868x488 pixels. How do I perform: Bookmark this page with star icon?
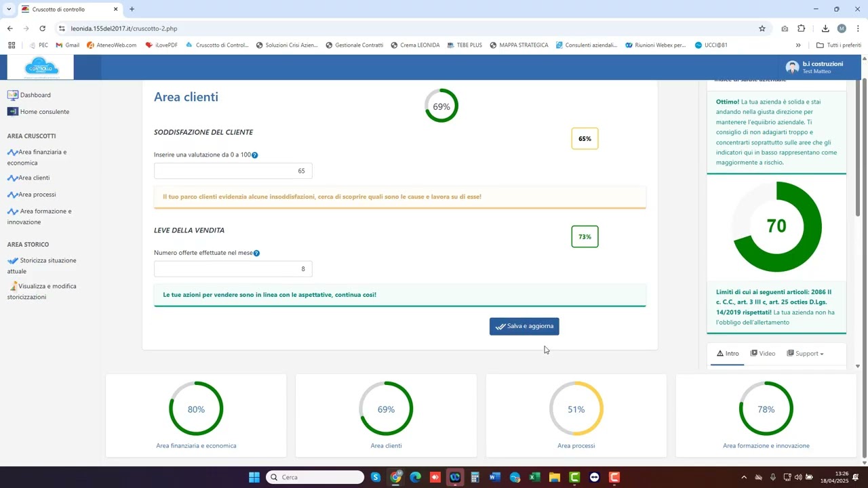pyautogui.click(x=762, y=28)
